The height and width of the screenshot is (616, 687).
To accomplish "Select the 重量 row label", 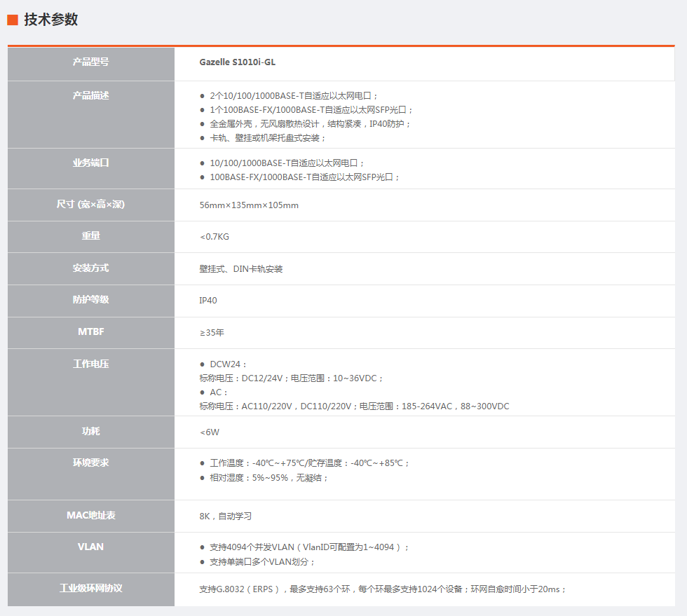I will (x=91, y=236).
